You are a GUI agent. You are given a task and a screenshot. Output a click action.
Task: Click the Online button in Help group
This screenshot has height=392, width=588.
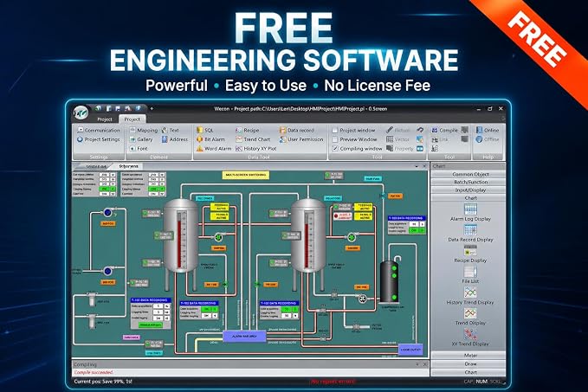(x=488, y=130)
